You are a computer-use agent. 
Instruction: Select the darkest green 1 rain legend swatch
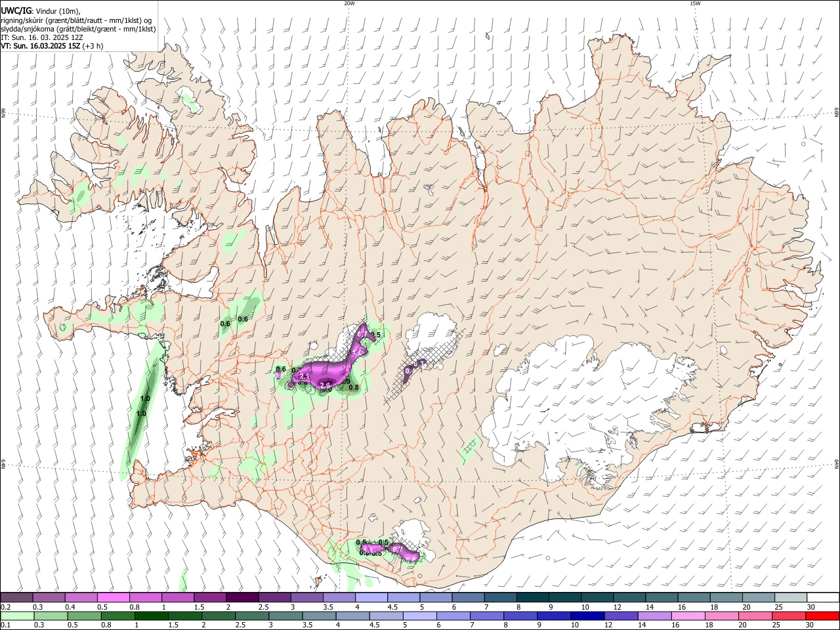tap(152, 616)
